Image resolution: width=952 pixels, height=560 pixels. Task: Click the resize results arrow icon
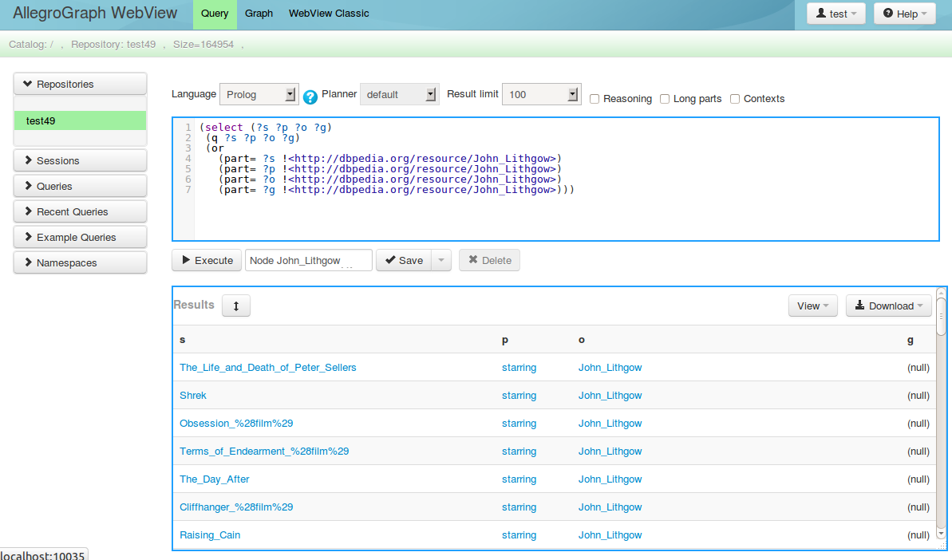(x=236, y=306)
